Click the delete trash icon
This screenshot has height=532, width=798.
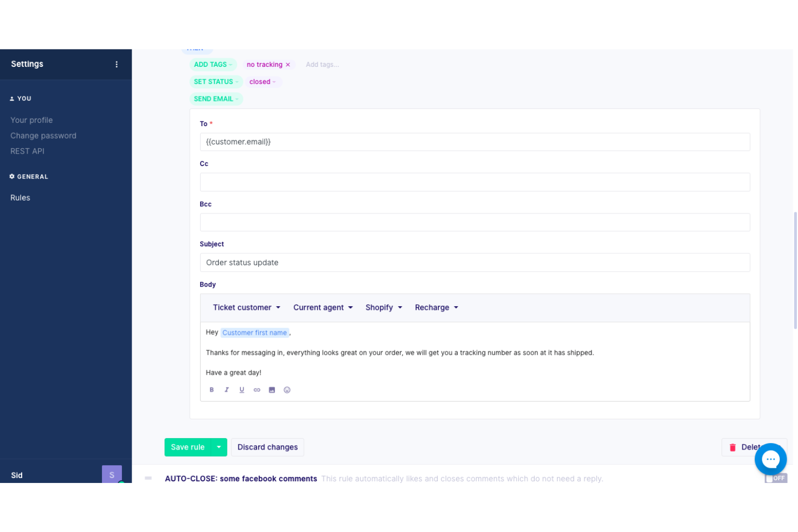tap(733, 447)
